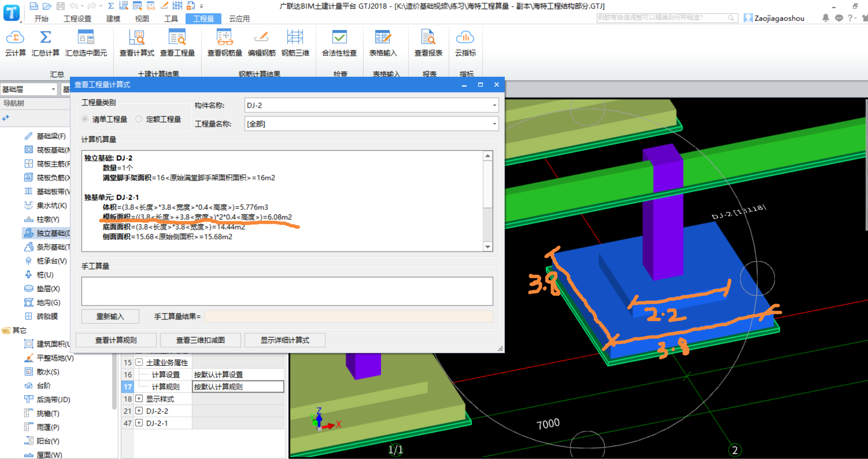Click the open file quick-access icon
868x459 pixels.
coord(47,6)
